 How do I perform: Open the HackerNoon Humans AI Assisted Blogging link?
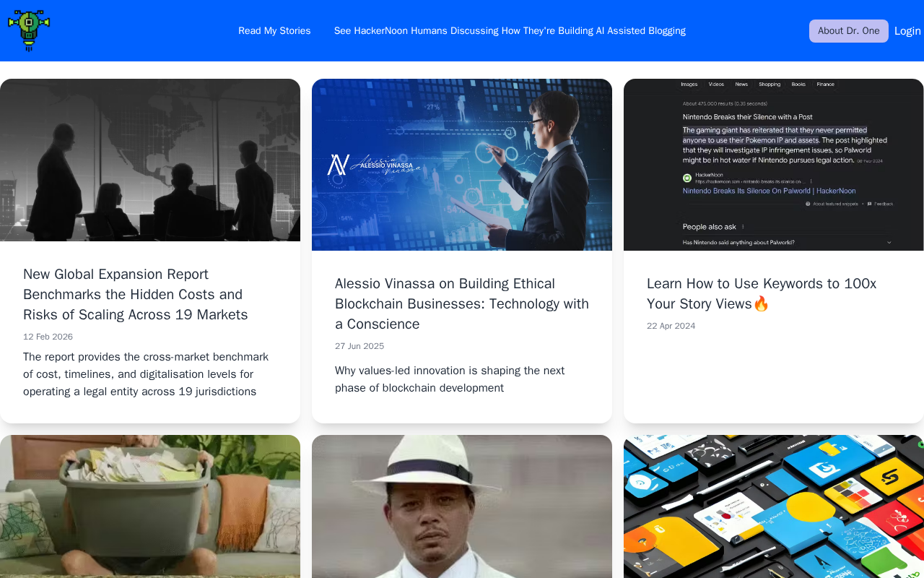click(510, 31)
